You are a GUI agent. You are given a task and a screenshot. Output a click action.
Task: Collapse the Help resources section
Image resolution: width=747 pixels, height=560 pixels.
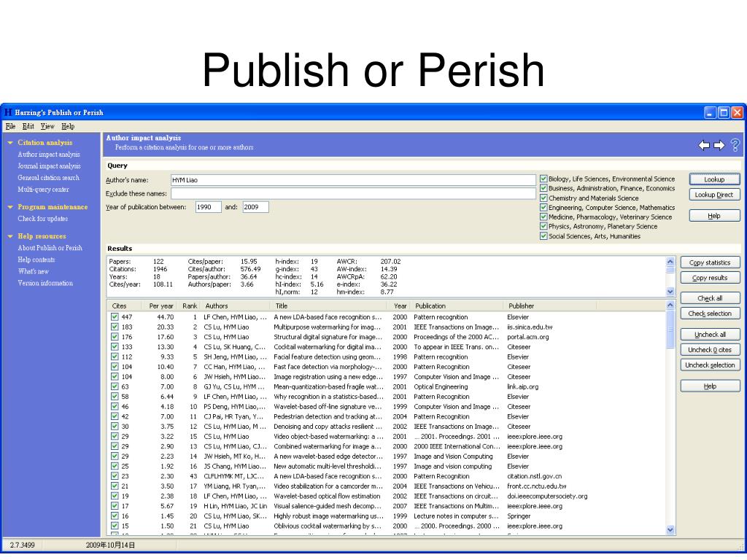pyautogui.click(x=10, y=236)
